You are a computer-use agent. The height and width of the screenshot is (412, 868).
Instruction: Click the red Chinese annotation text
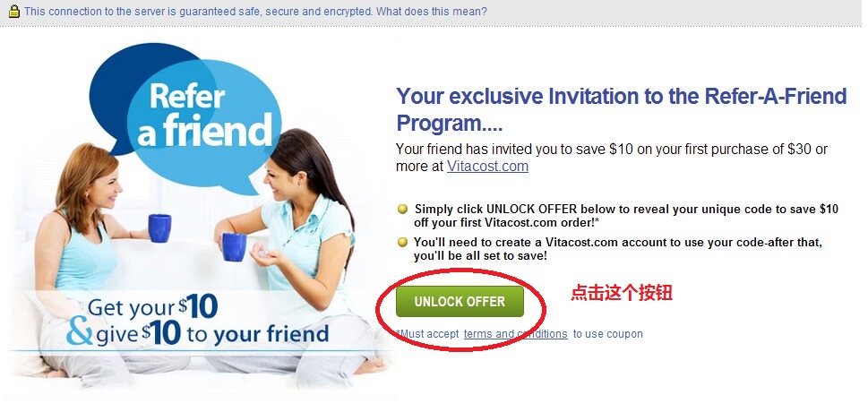pyautogui.click(x=622, y=293)
